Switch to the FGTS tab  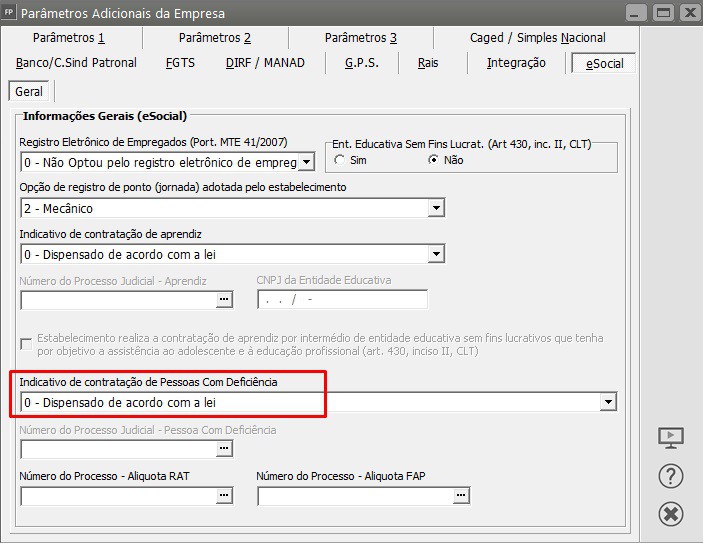point(180,63)
